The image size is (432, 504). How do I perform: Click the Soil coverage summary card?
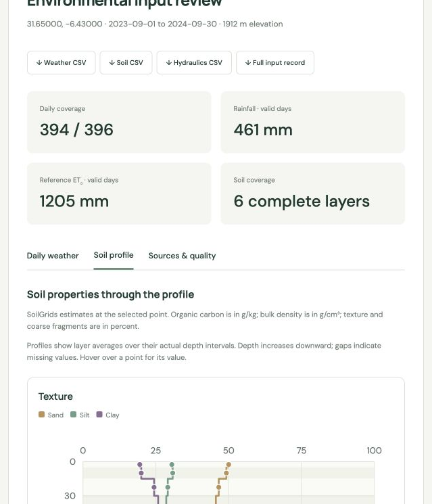click(313, 193)
